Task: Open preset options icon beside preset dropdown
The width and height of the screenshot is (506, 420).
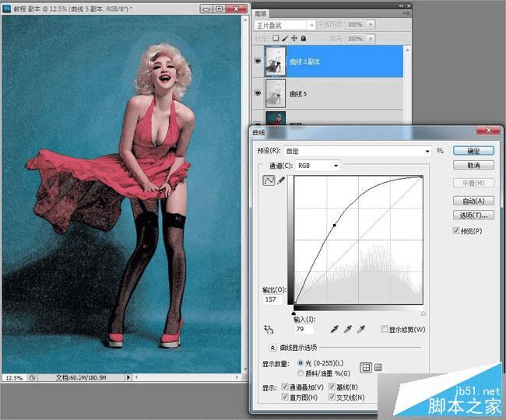Action: pos(440,151)
